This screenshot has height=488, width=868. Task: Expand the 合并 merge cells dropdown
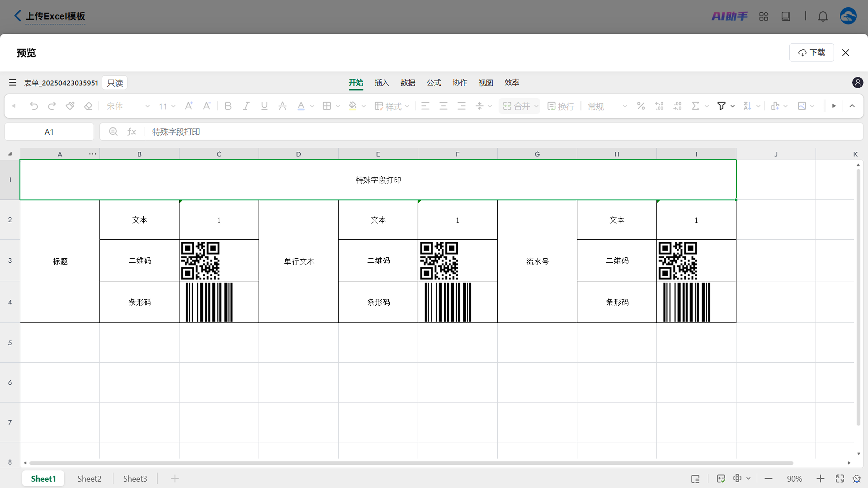click(x=536, y=106)
